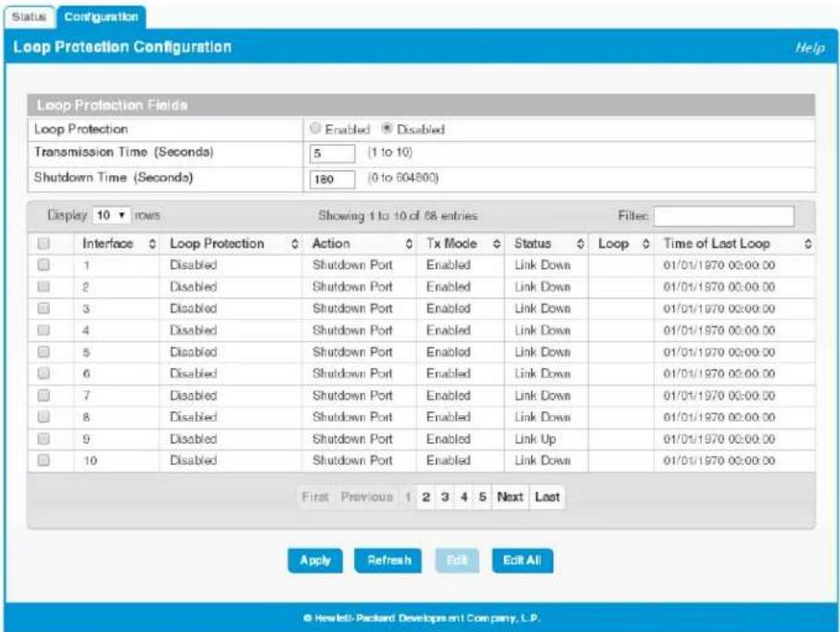Viewport: 840px width, 632px height.
Task: Click into the Filter text box
Action: pyautogui.click(x=724, y=216)
